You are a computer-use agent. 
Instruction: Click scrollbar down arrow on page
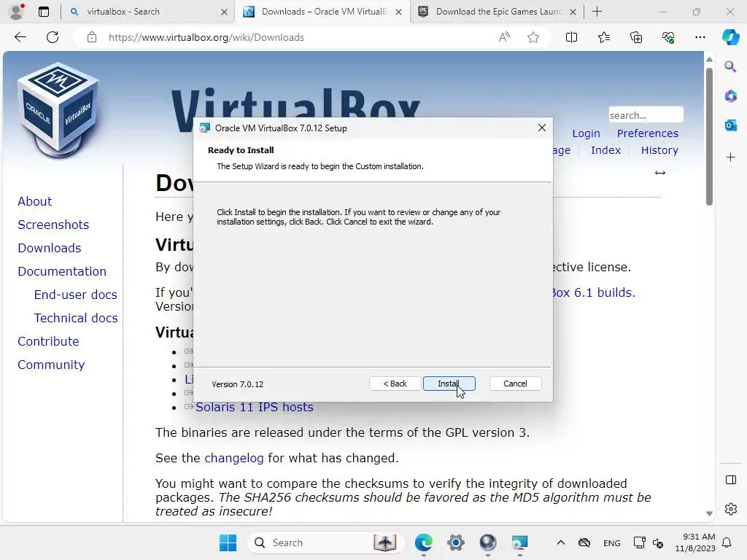[709, 513]
